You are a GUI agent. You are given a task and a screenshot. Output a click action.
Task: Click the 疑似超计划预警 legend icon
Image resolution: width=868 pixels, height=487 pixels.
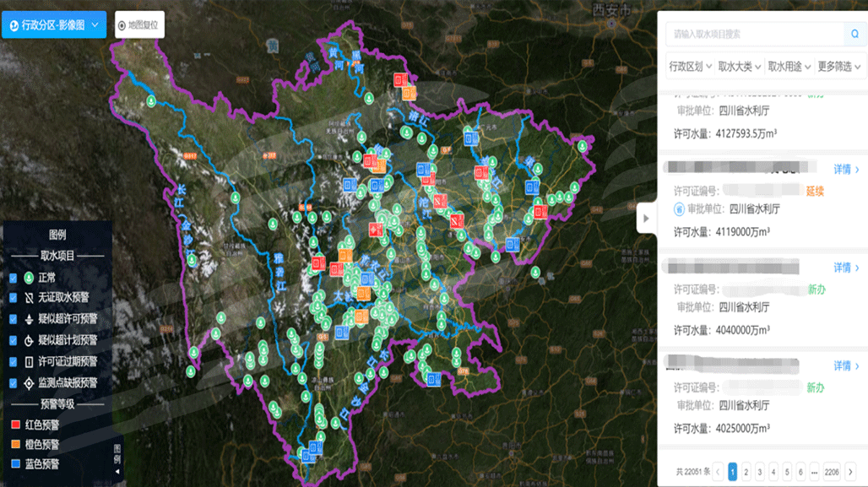point(29,340)
